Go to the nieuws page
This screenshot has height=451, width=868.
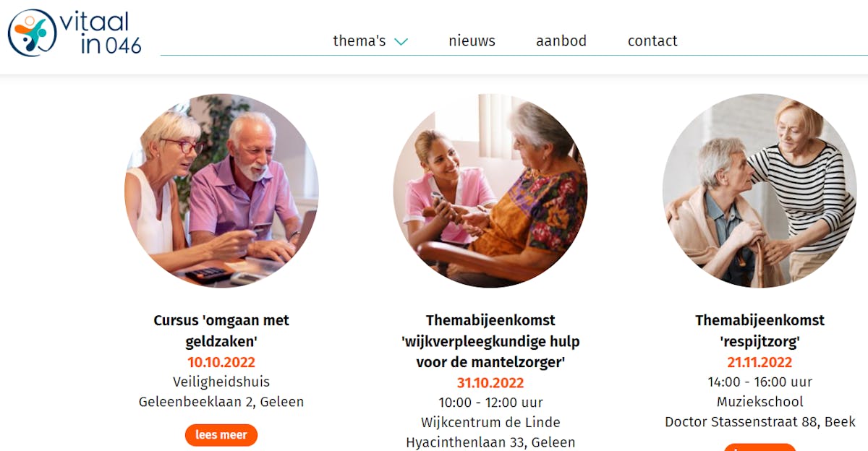[x=472, y=41]
